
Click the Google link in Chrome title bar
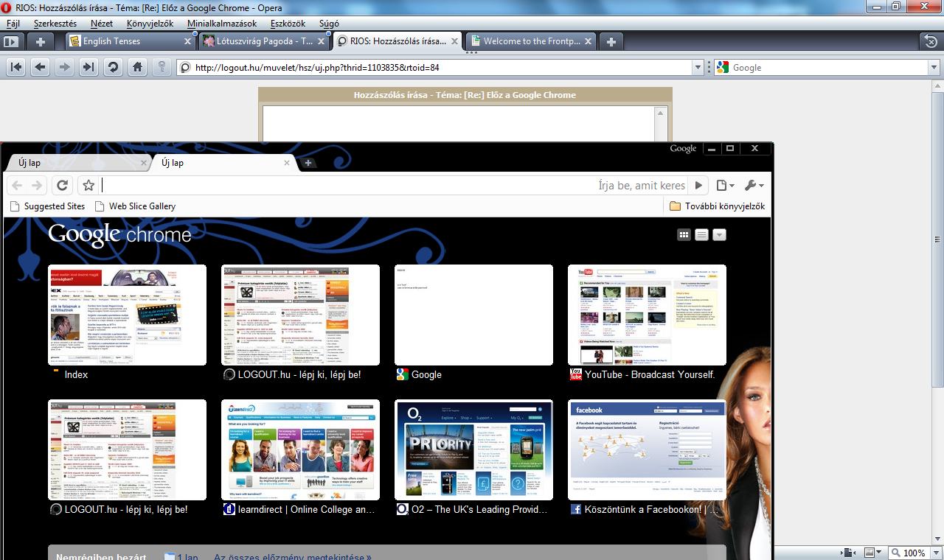[x=683, y=148]
